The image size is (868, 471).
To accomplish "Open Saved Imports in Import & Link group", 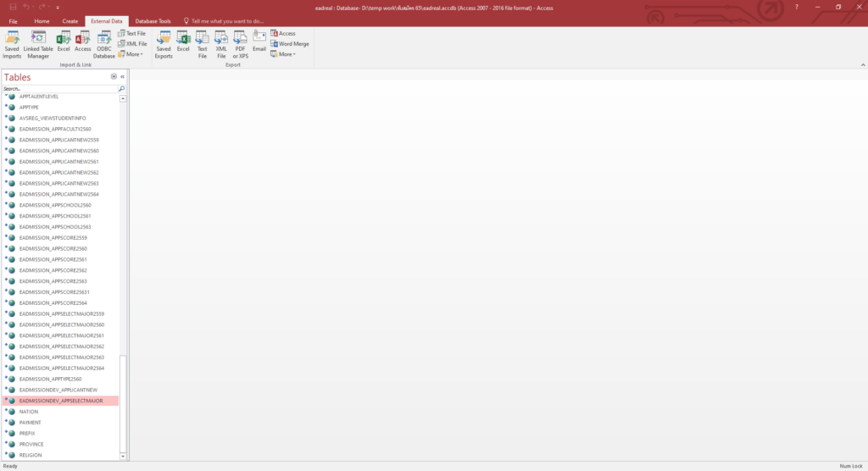I will (x=12, y=43).
